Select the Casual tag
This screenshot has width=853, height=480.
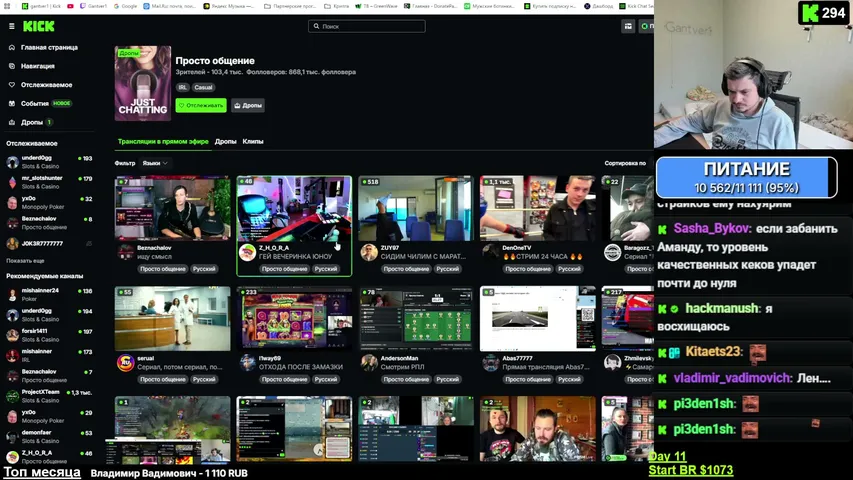(x=203, y=87)
